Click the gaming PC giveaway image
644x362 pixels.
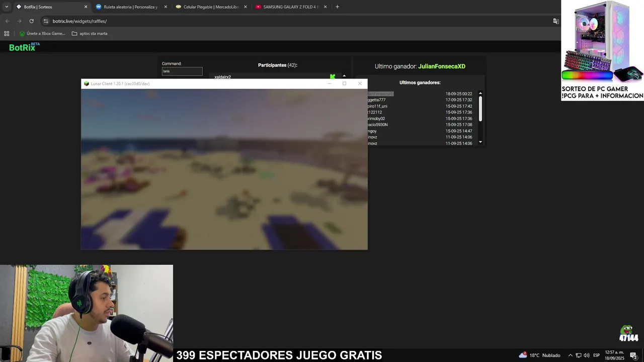(x=602, y=42)
